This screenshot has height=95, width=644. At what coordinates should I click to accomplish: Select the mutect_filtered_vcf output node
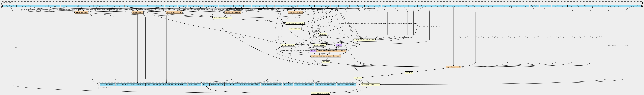coord(195,85)
